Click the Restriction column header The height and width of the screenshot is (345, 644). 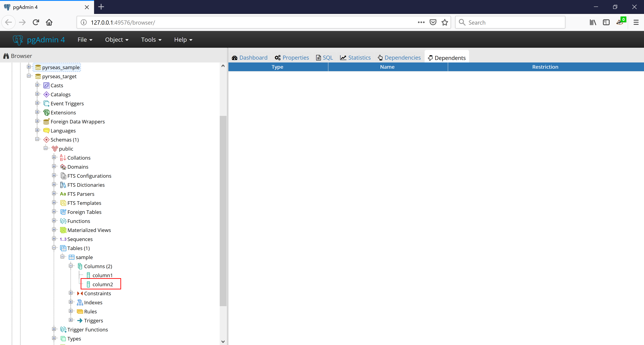pyautogui.click(x=546, y=67)
